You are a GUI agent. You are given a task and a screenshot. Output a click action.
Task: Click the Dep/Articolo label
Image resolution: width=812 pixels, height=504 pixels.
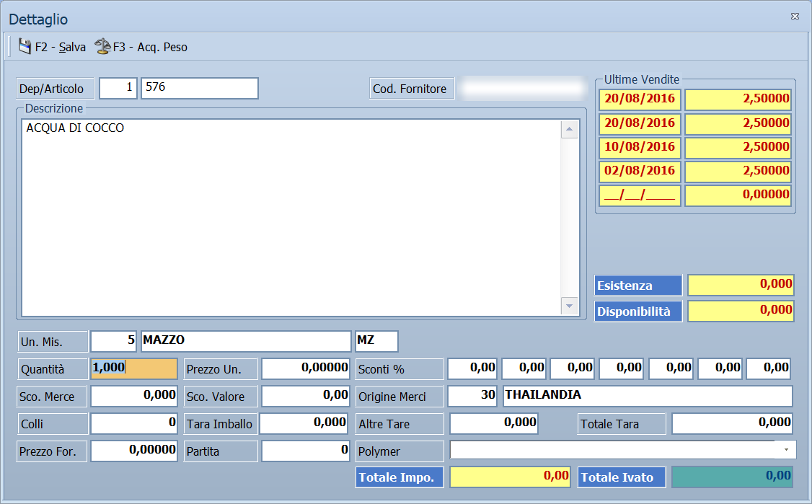(56, 89)
